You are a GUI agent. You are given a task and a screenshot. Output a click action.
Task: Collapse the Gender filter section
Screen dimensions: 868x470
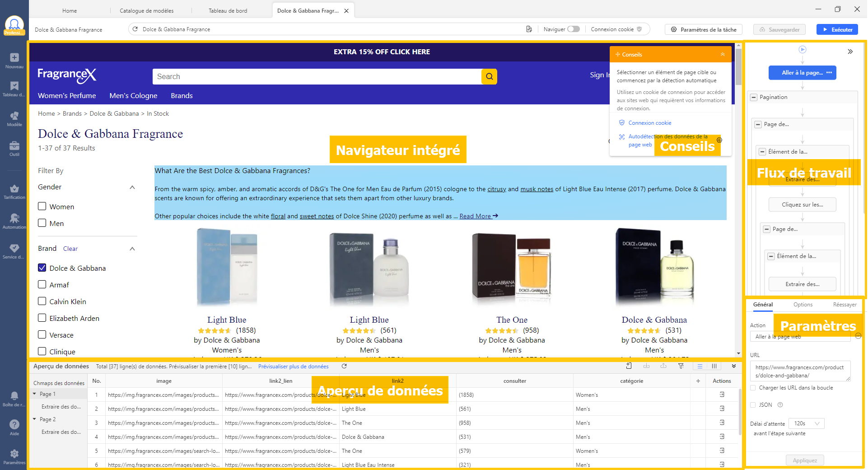click(x=132, y=187)
